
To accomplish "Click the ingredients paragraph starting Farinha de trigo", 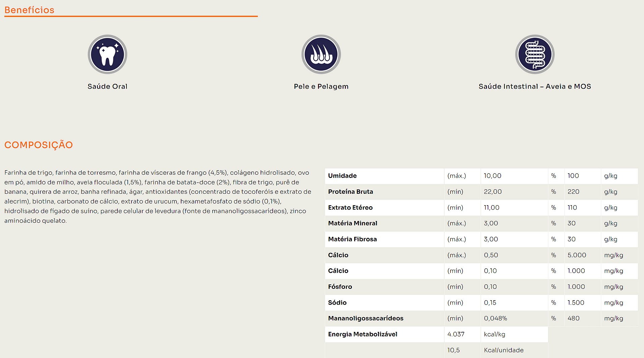I will pos(158,196).
